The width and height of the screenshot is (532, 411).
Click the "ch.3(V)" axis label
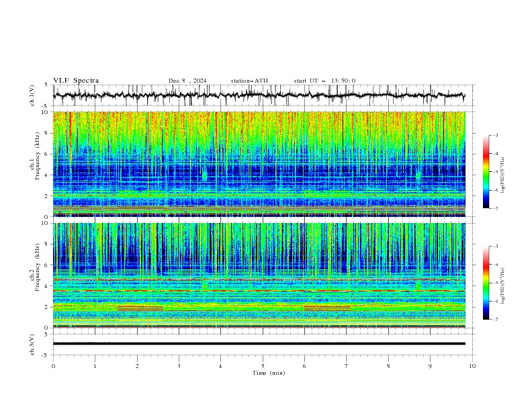32,345
